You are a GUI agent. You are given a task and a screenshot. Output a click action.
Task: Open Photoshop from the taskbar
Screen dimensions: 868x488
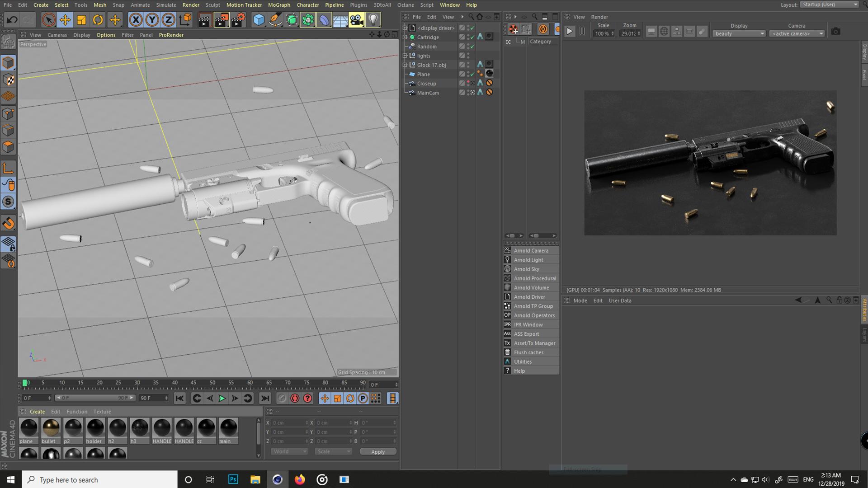pyautogui.click(x=233, y=479)
